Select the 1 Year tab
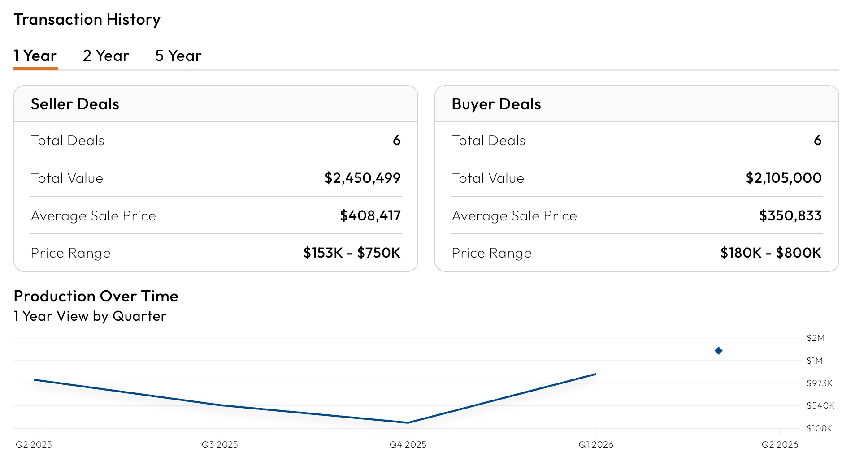868x465 pixels. click(x=35, y=56)
